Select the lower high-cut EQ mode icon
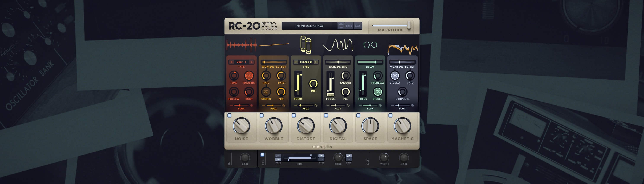Screen dimensions: 644x184 click(321, 160)
